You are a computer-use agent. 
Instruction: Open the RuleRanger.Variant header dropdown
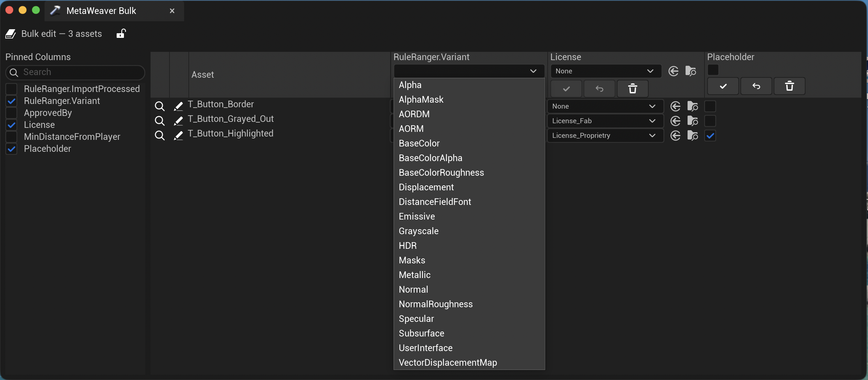[468, 71]
